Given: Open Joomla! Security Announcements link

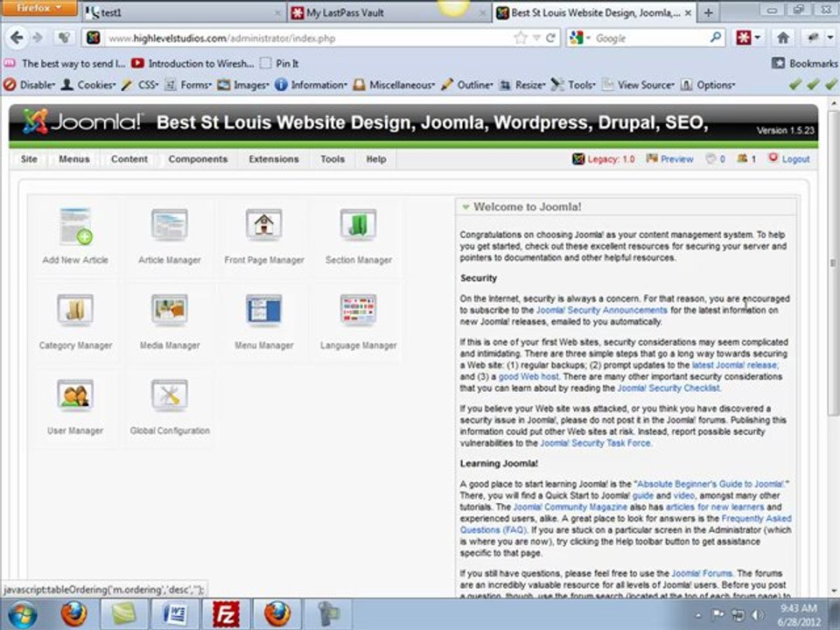Looking at the screenshot, I should point(602,310).
